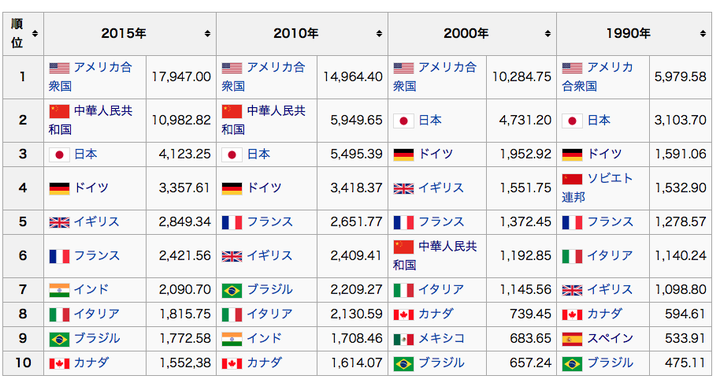The image size is (720, 383).
Task: Click the Spain flag in the 1990年 column
Action: [x=572, y=339]
